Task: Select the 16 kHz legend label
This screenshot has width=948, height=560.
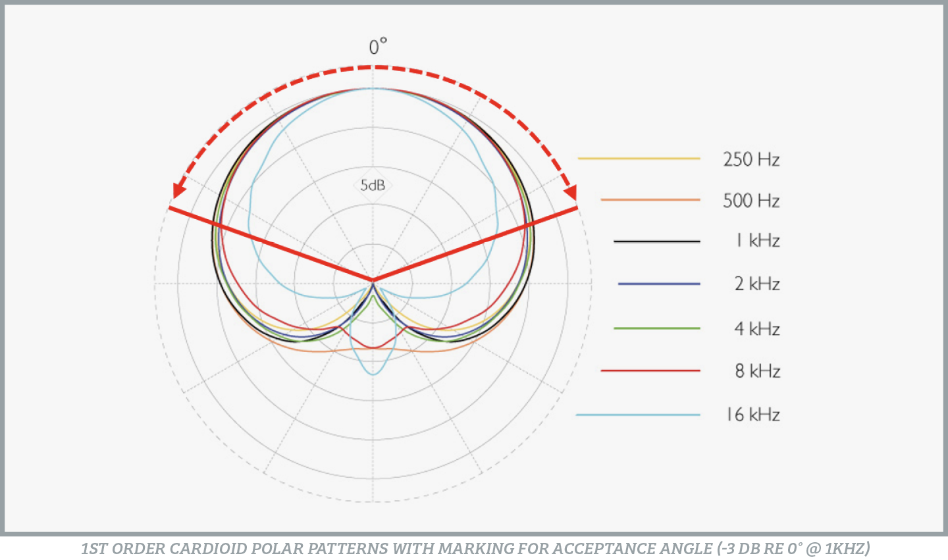Action: [752, 415]
